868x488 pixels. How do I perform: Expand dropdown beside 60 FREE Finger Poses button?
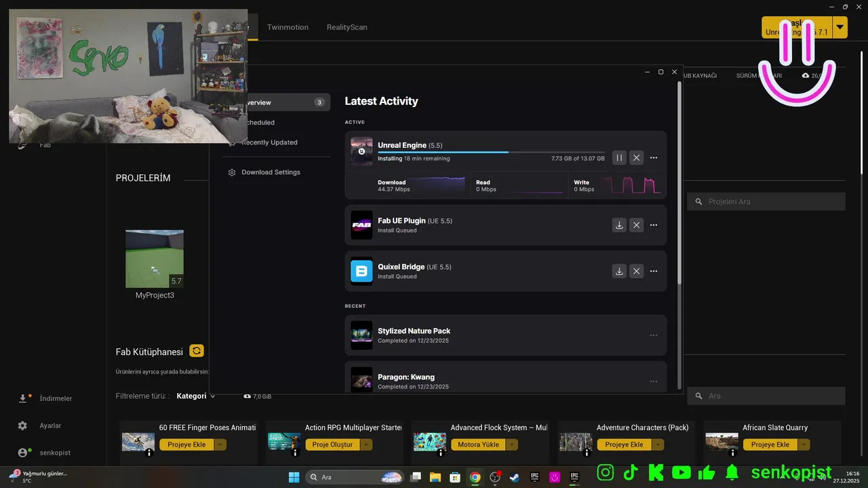click(x=220, y=445)
